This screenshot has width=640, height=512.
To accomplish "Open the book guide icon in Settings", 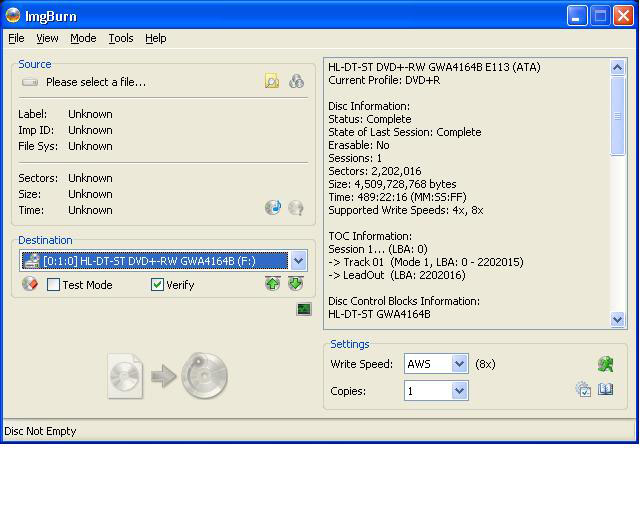I will [x=606, y=390].
